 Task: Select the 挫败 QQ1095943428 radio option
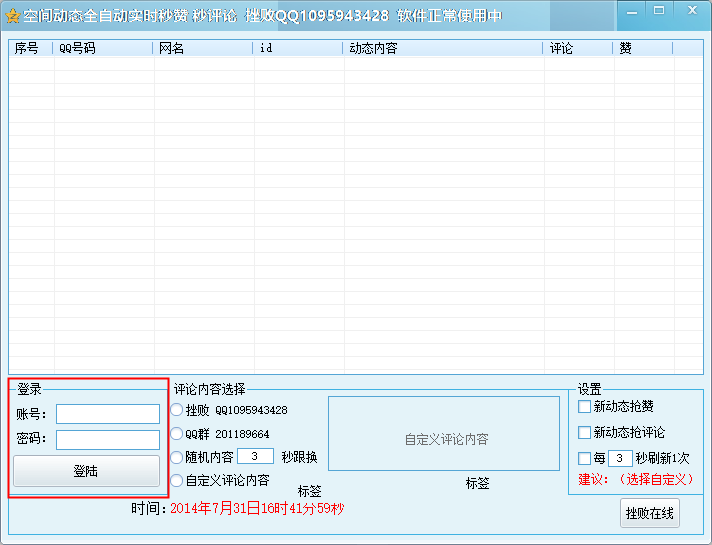[x=177, y=410]
